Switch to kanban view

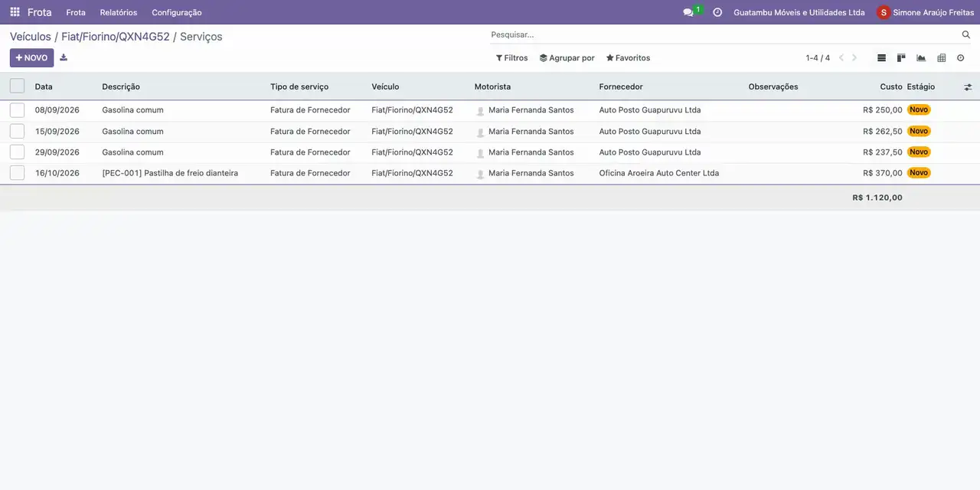point(901,57)
